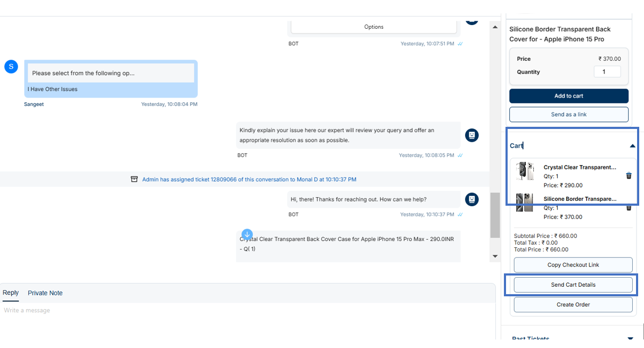The height and width of the screenshot is (348, 644).
Task: Click the blue scroll-to-bottom arrow icon
Action: [247, 234]
